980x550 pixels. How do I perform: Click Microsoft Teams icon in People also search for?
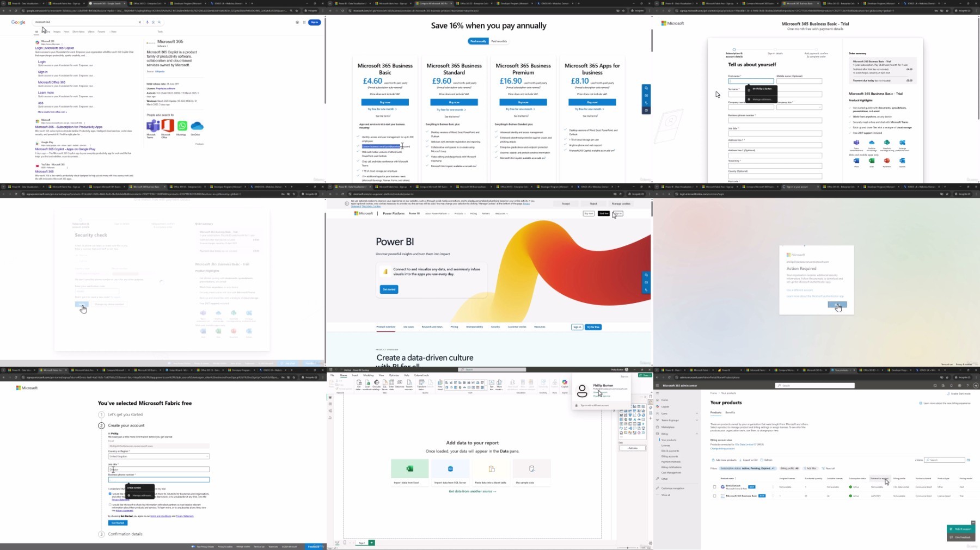[x=152, y=126]
